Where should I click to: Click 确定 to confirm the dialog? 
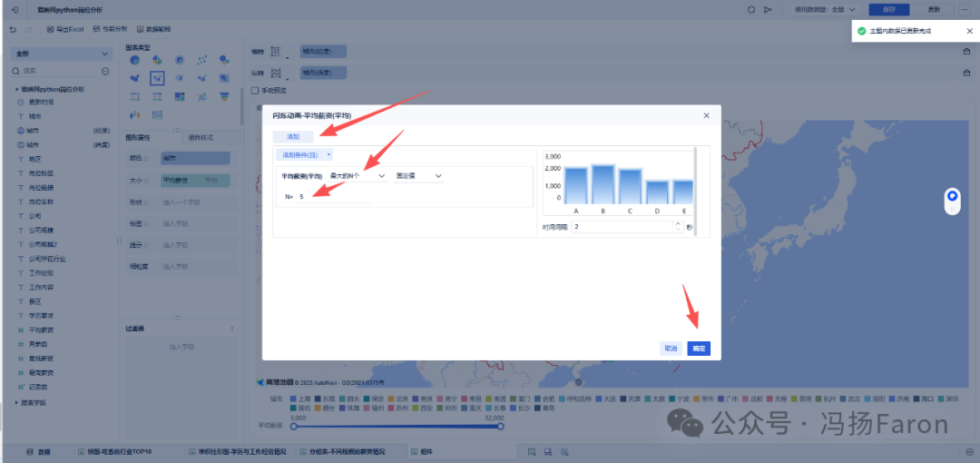coord(699,349)
